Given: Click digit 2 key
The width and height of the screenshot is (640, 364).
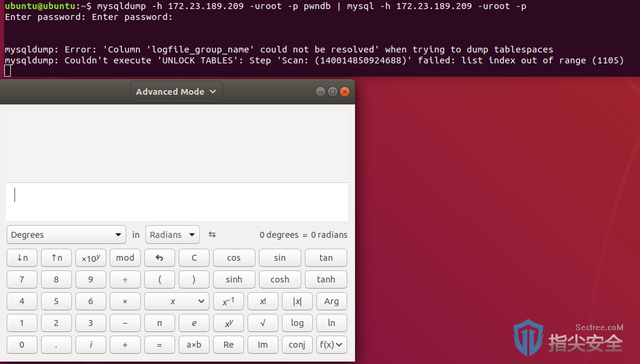Looking at the screenshot, I should [x=56, y=323].
